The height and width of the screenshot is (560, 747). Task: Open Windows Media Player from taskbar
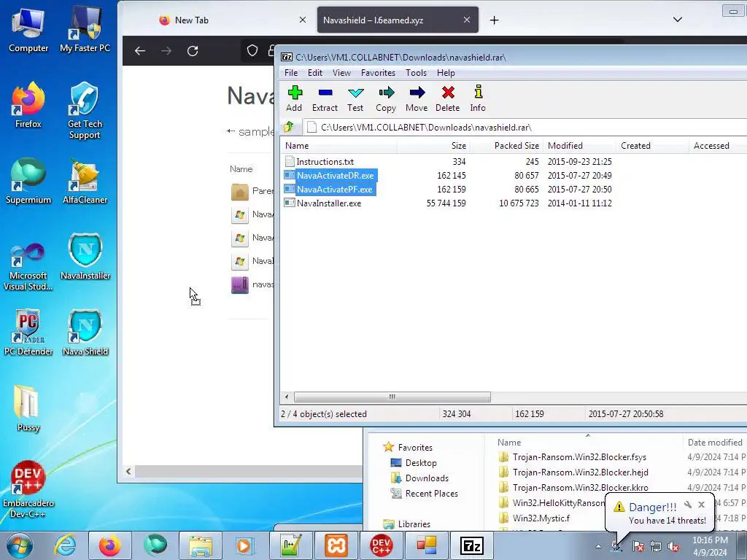pyautogui.click(x=245, y=545)
